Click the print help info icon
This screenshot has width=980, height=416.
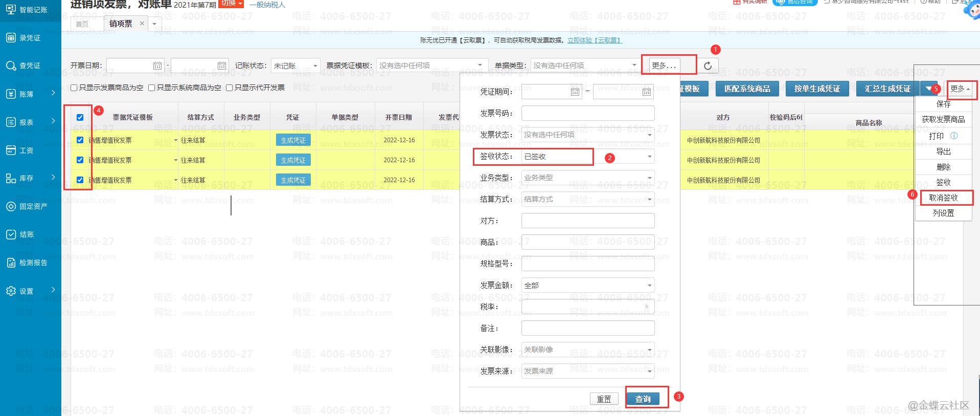(x=954, y=136)
